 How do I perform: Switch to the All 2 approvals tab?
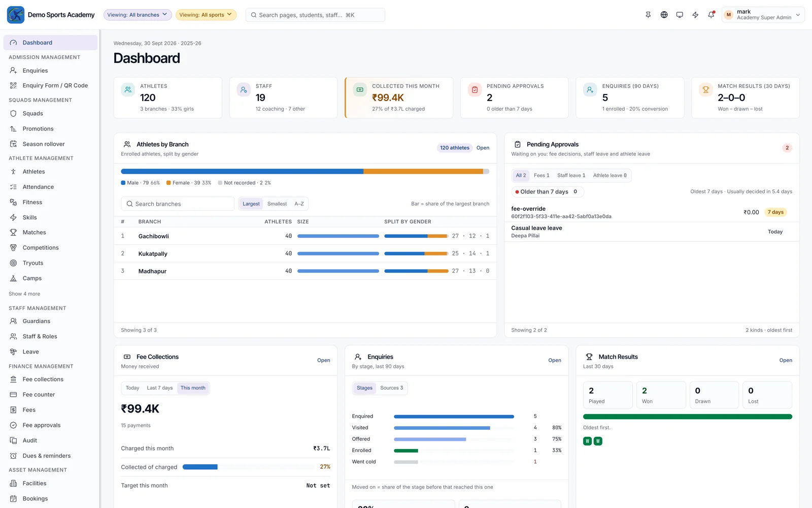point(521,175)
